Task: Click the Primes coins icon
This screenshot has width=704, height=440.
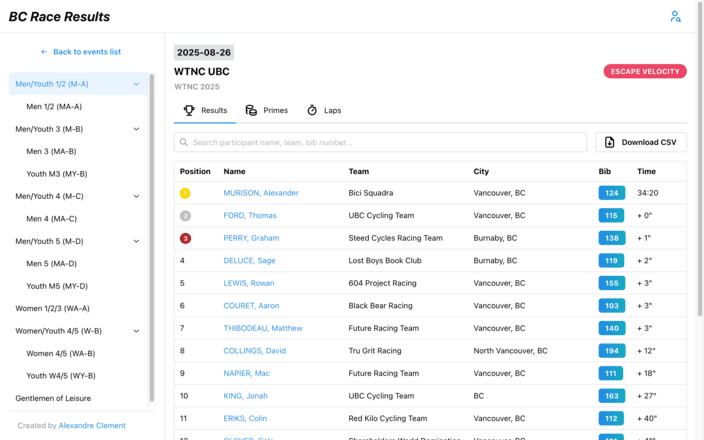Action: pos(251,110)
